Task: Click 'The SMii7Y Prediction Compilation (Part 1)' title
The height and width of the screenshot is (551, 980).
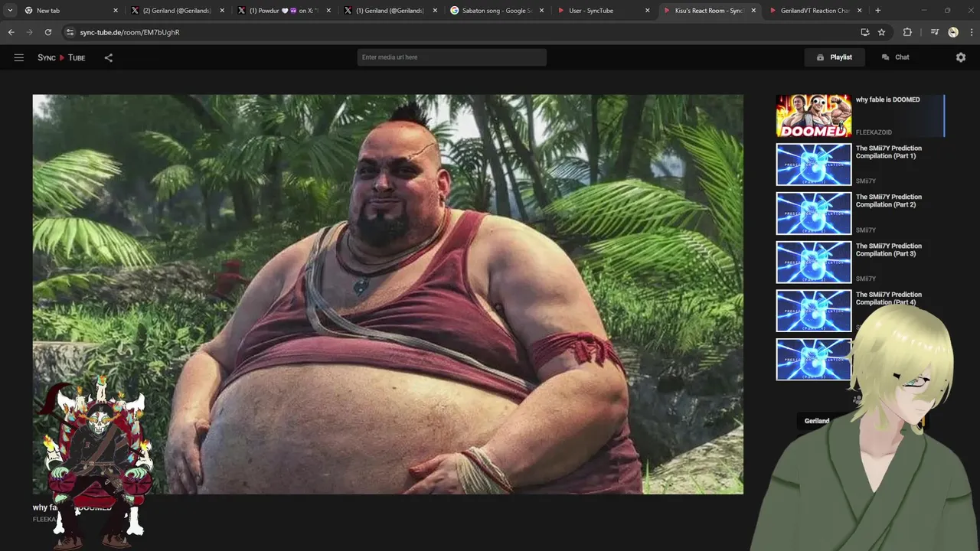Action: point(889,152)
